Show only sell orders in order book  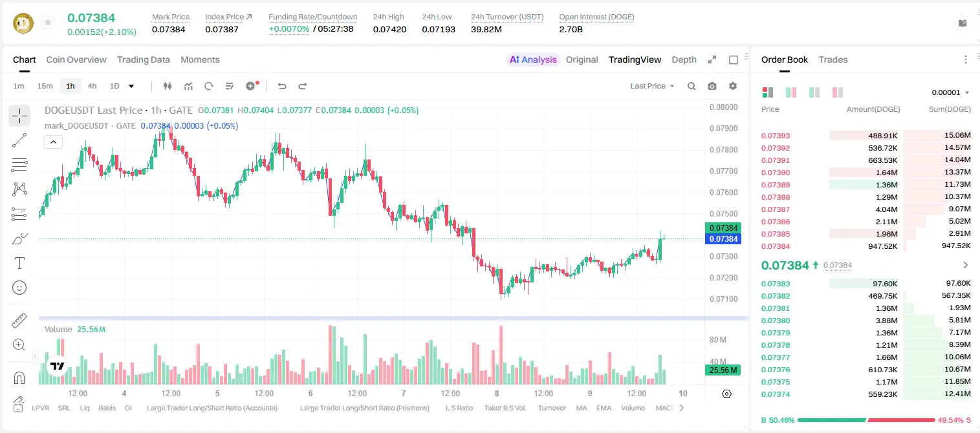[838, 92]
